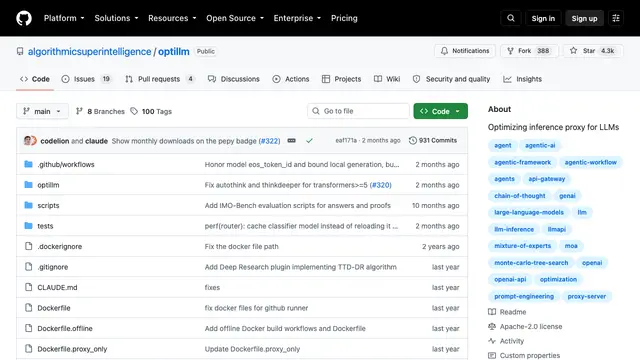Open the CLAUDE.md file
640x360 pixels.
57,287
